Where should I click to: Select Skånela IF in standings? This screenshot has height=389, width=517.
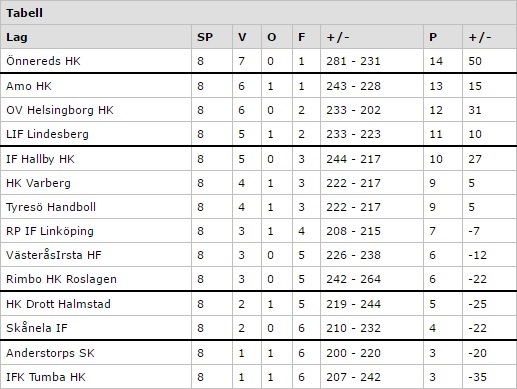37,328
